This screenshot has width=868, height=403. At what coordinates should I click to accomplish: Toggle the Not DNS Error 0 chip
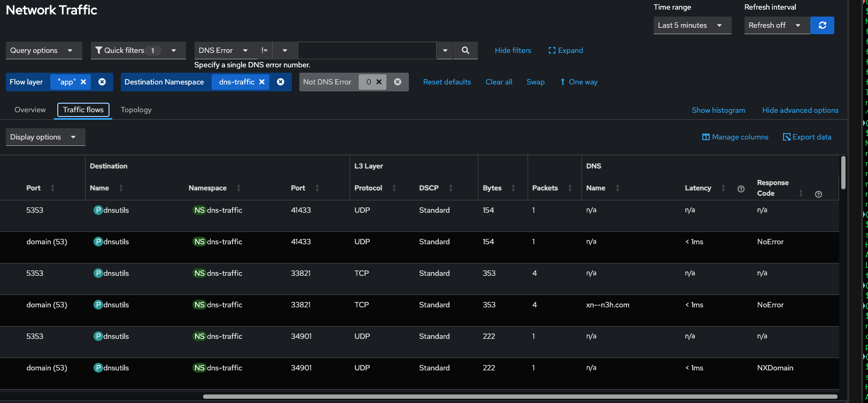pyautogui.click(x=369, y=82)
